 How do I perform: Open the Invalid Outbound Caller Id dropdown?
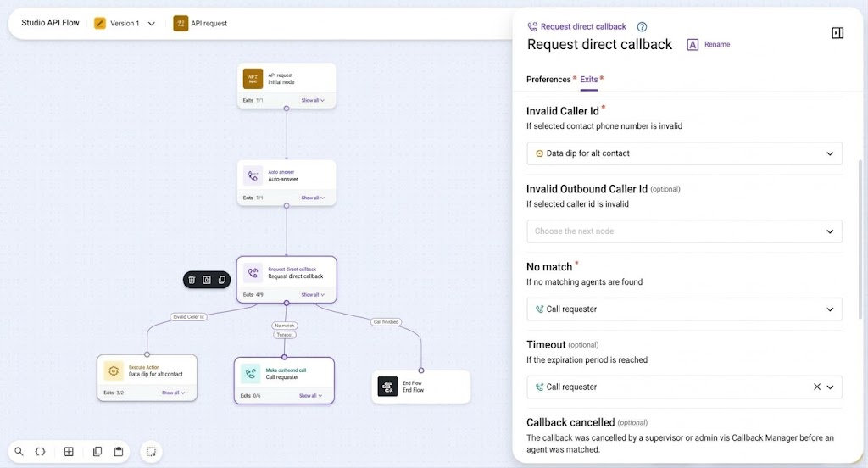(x=684, y=231)
